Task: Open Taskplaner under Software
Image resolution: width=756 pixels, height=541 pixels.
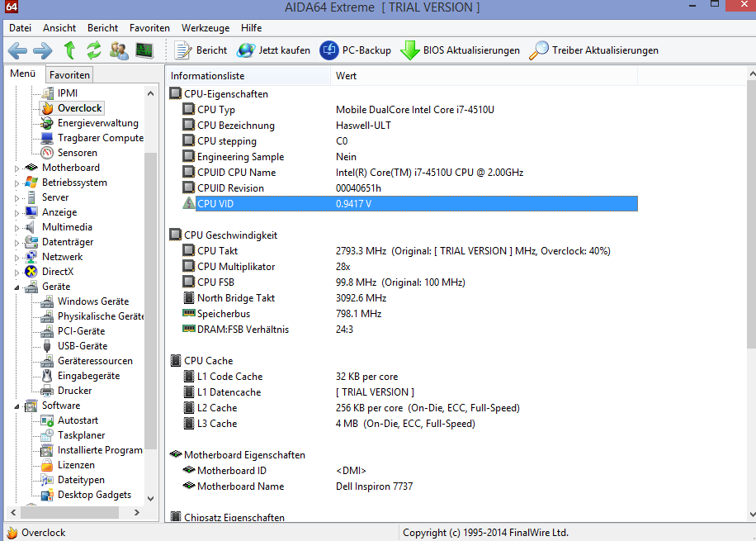Action: tap(81, 435)
